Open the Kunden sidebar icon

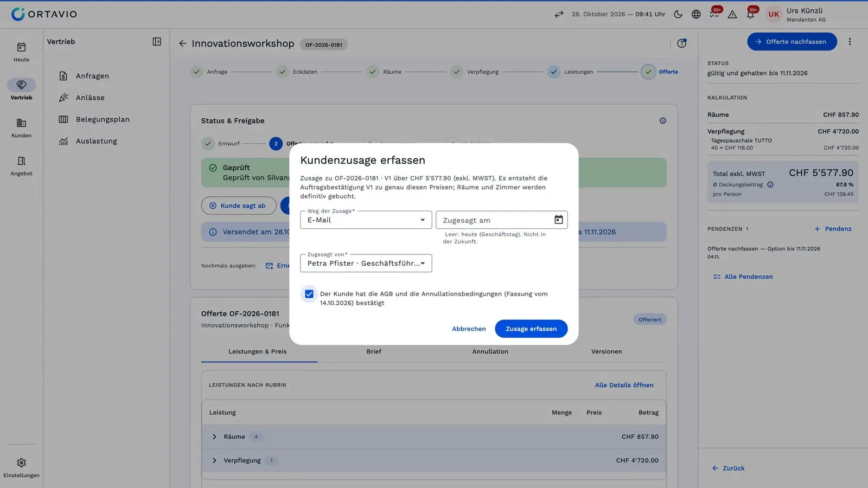[21, 123]
